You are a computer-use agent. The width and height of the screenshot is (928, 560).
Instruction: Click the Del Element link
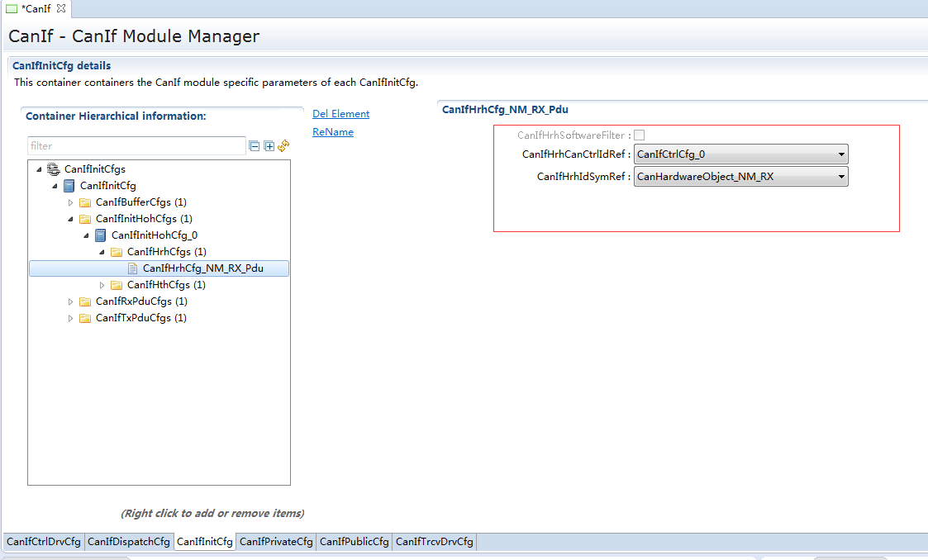pos(340,114)
